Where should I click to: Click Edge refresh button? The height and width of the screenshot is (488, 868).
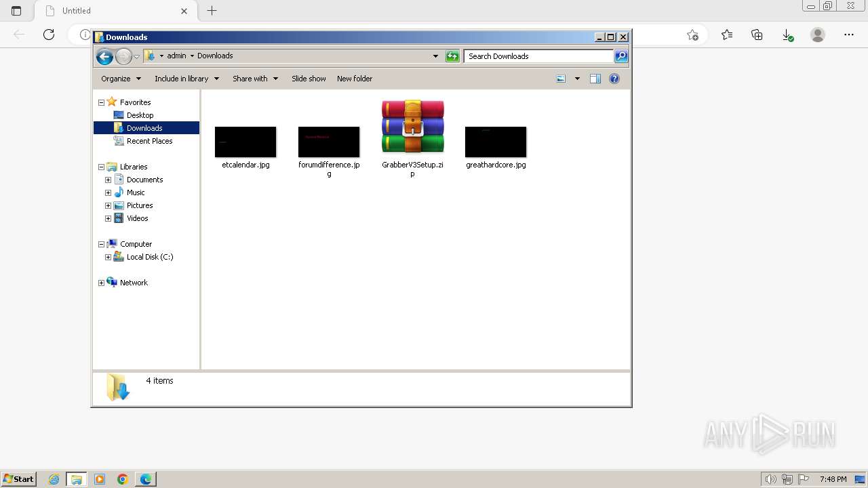tap(49, 35)
